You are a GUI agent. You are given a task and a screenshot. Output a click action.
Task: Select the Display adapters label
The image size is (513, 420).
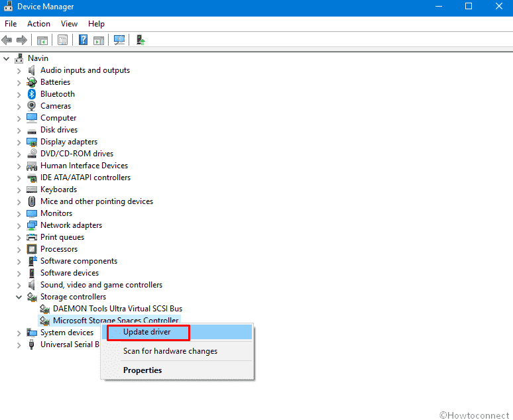(69, 142)
